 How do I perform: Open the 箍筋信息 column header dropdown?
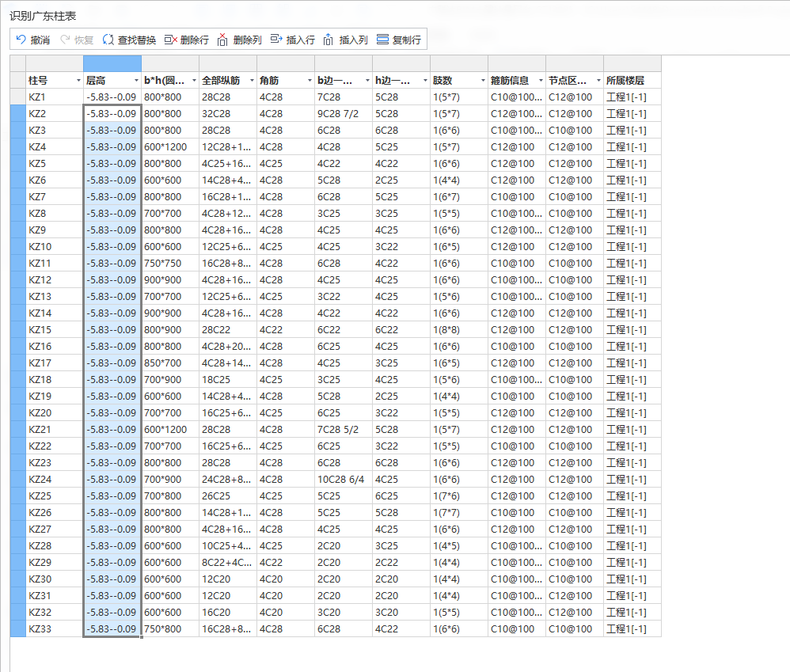tap(541, 81)
